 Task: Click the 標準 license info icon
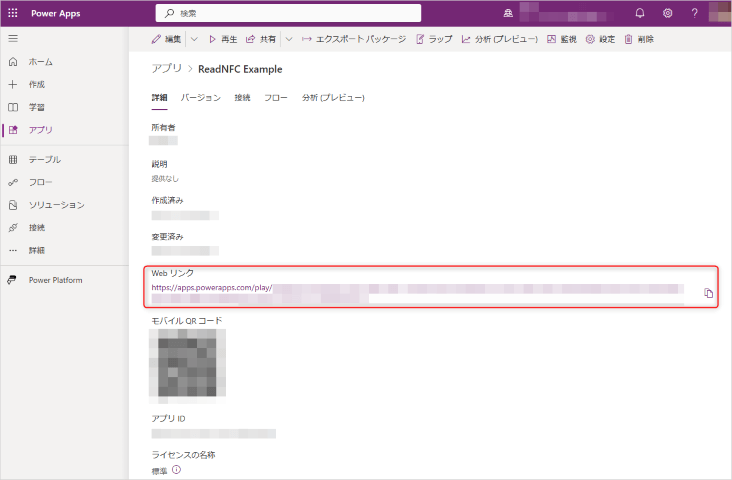(x=176, y=470)
